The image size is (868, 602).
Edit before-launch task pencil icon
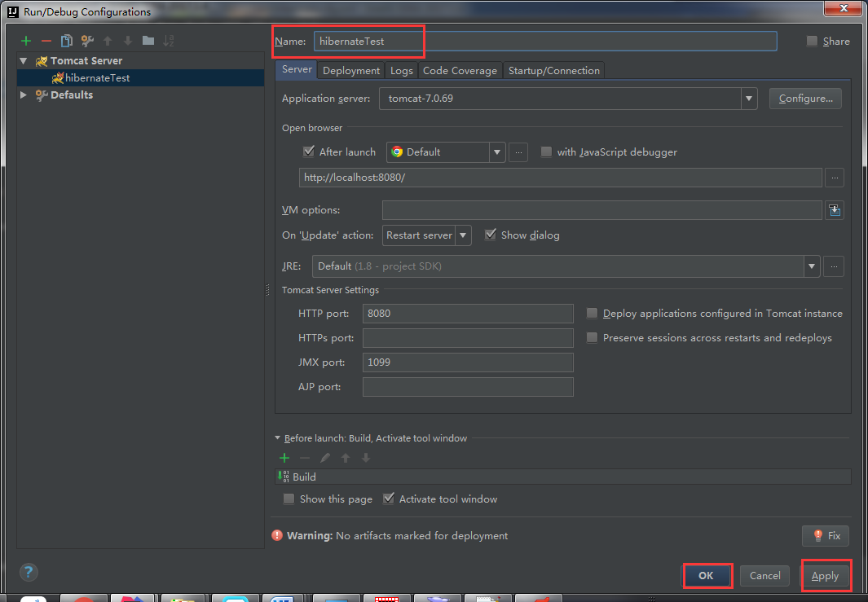(325, 458)
